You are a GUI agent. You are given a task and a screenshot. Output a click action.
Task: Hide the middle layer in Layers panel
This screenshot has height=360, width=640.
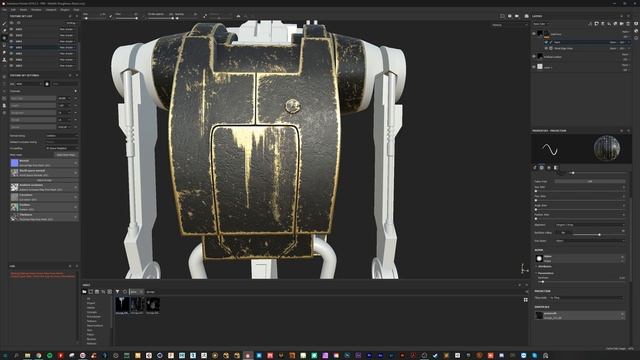(x=534, y=56)
